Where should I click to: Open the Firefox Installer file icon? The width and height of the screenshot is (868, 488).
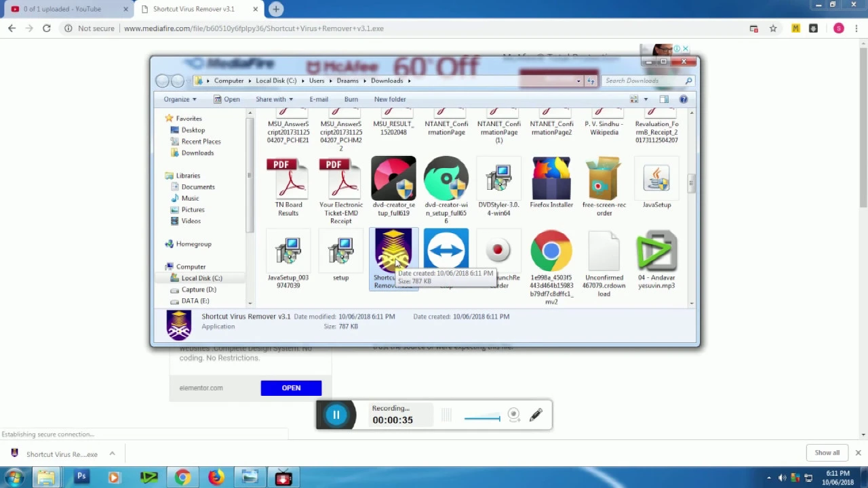coord(551,178)
